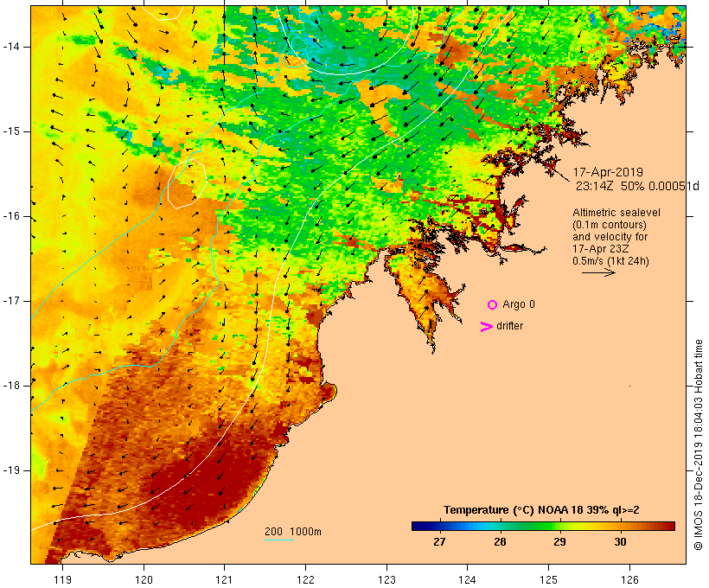Click the '(0.1m contours)' caption line
Image resolution: width=709 pixels, height=588 pixels.
[609, 225]
